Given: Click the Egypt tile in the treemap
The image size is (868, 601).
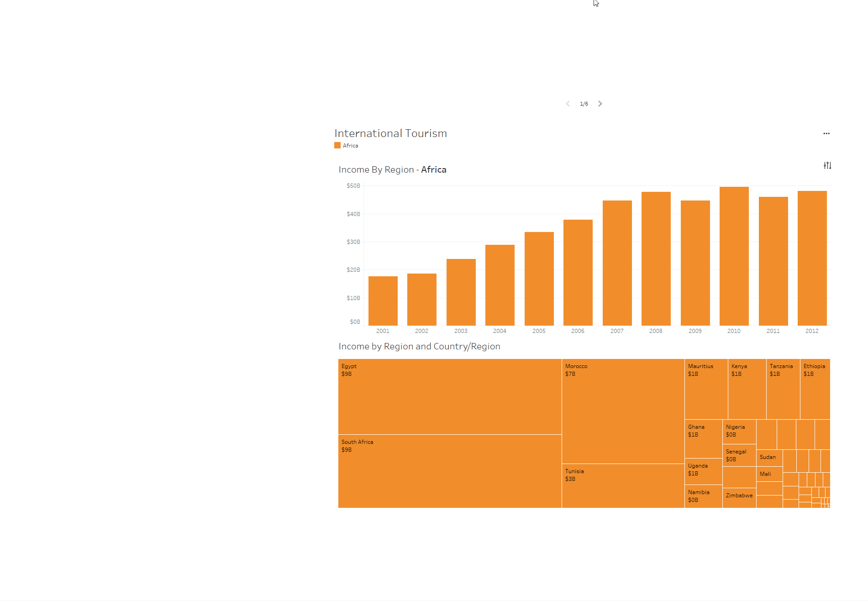Looking at the screenshot, I should click(x=449, y=395).
